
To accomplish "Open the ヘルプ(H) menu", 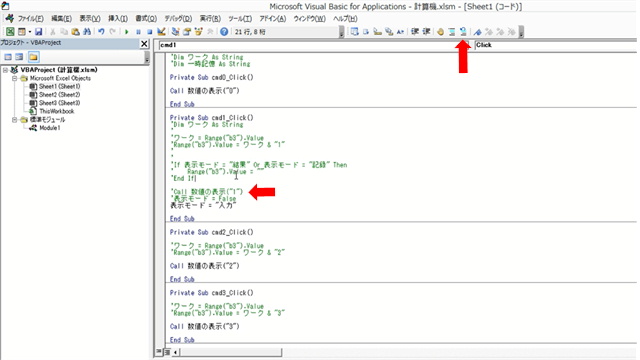I will 345,19.
